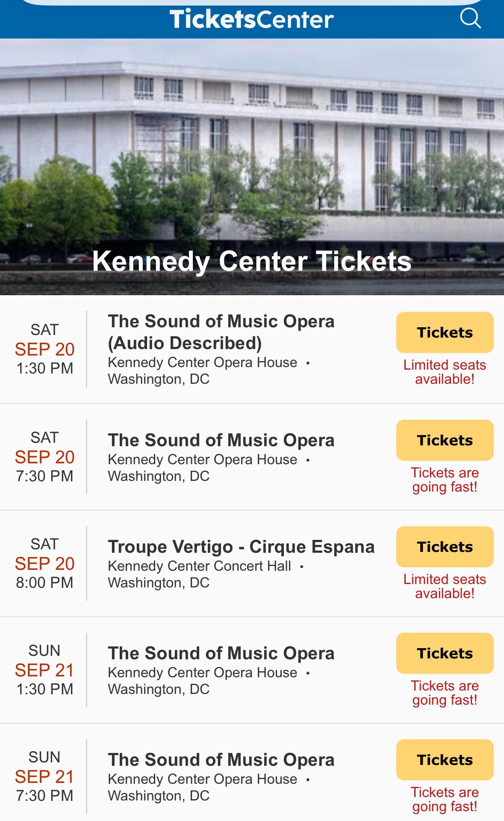Click the Kennedy Center Tickets heading
This screenshot has height=821, width=504.
pos(252,261)
